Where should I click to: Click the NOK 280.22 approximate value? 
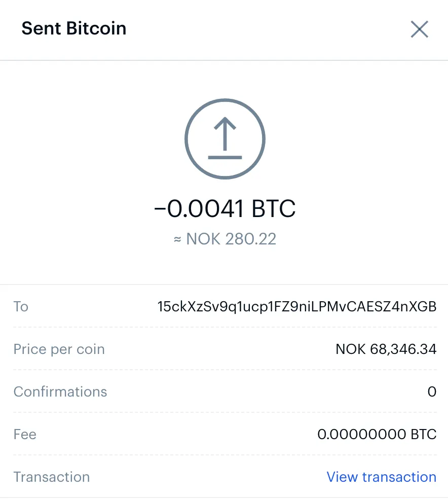(x=231, y=239)
